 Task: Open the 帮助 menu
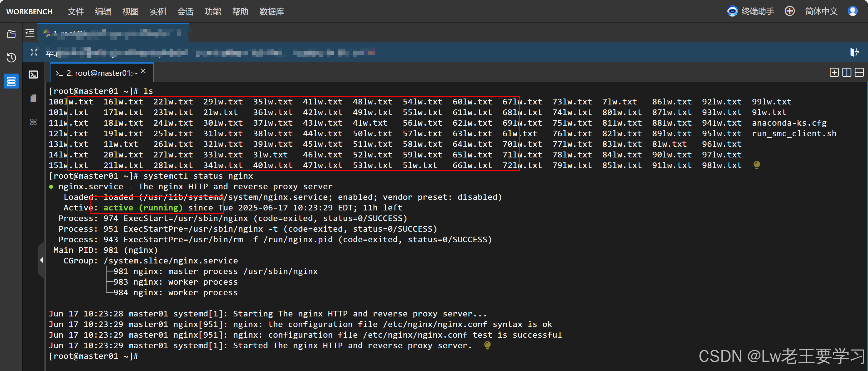point(240,12)
